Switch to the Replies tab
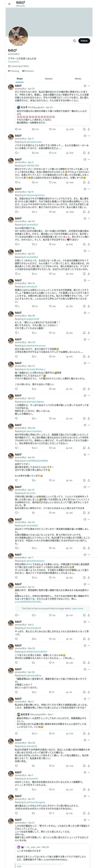Viewport: 98px width, 868px height. click(x=49, y=79)
